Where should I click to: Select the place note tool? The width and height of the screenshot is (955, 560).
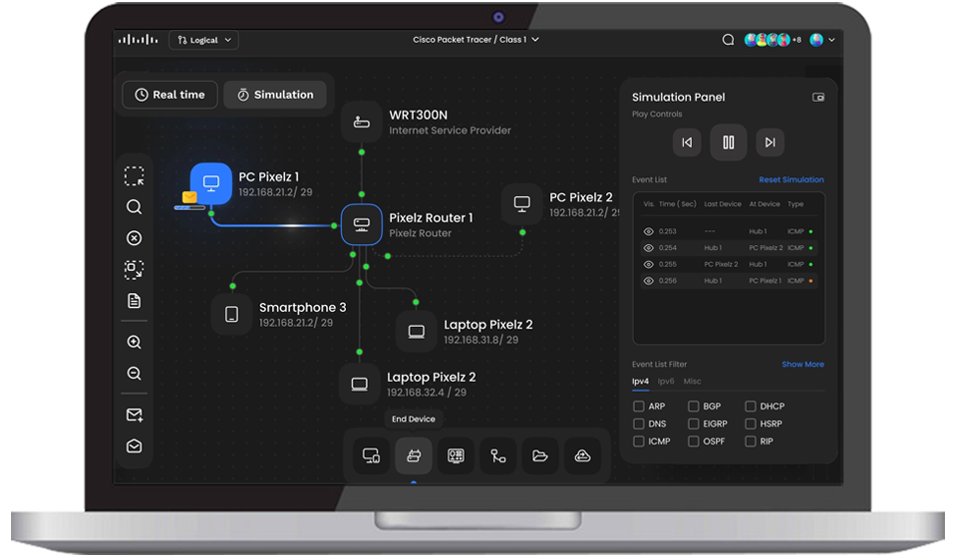134,301
